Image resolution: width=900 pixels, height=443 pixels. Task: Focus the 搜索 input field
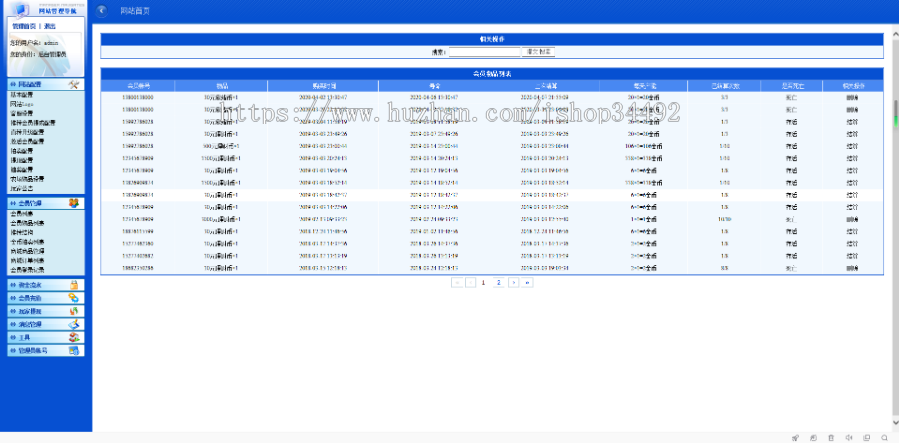(484, 52)
